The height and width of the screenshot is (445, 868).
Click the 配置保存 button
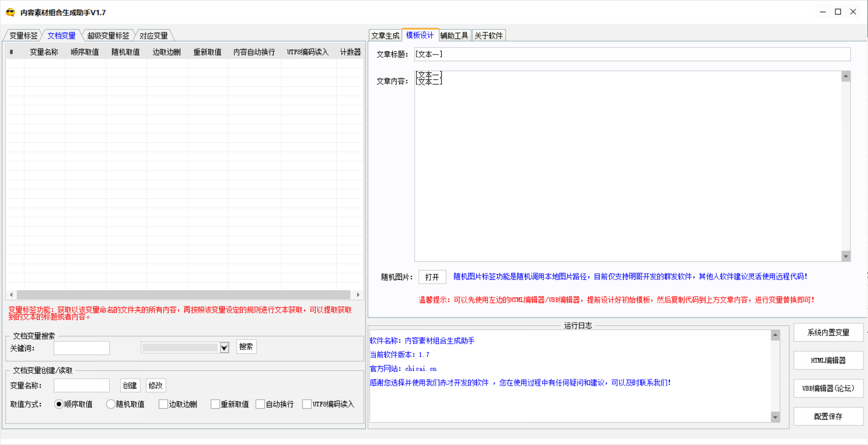click(828, 417)
